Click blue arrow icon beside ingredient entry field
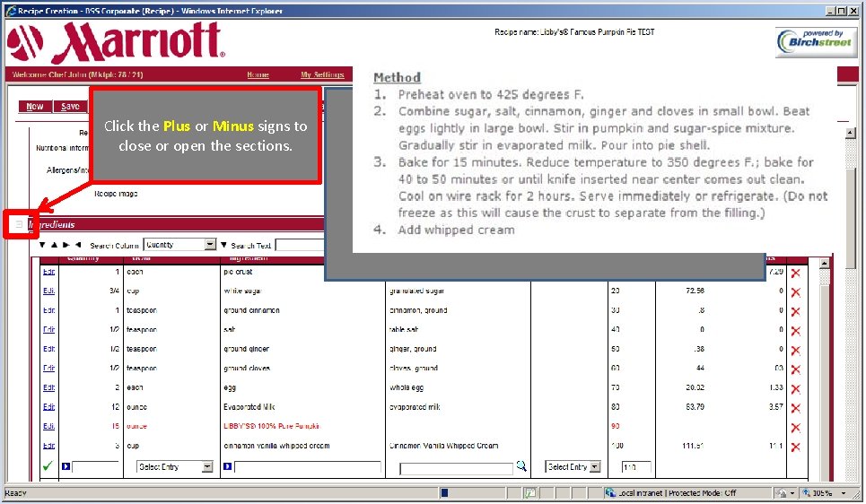866x504 pixels. (x=227, y=466)
